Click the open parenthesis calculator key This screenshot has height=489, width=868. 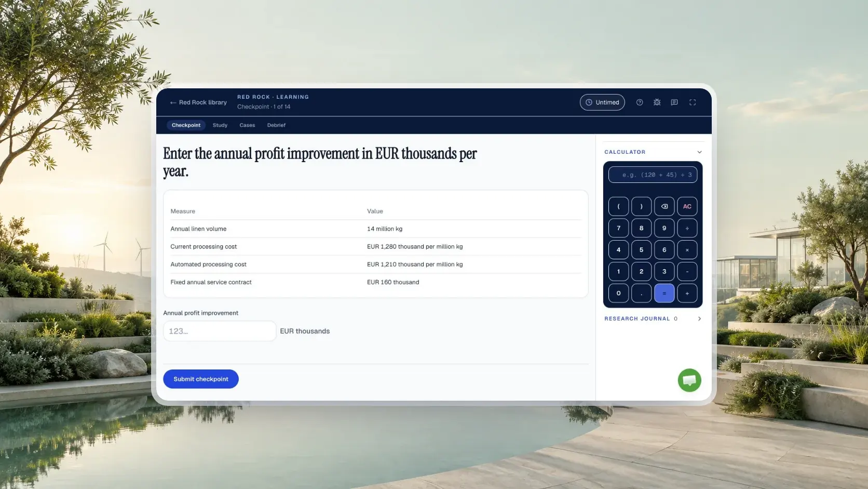tap(618, 206)
